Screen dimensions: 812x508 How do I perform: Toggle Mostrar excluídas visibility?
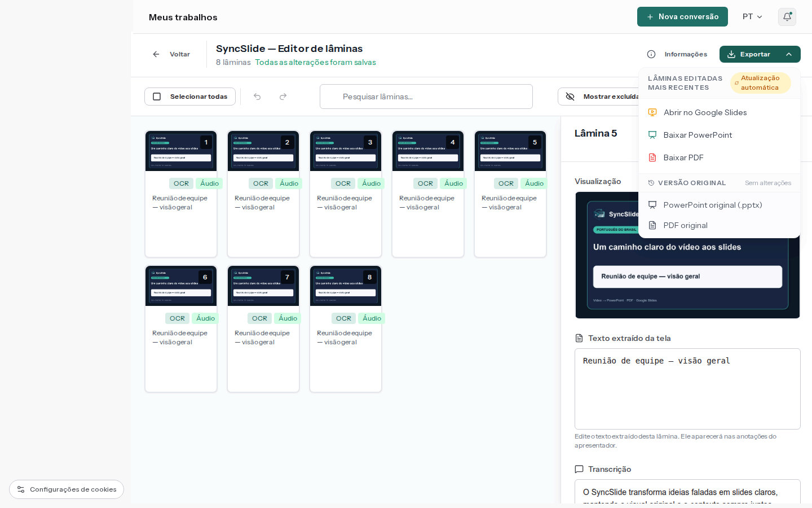[x=599, y=97]
